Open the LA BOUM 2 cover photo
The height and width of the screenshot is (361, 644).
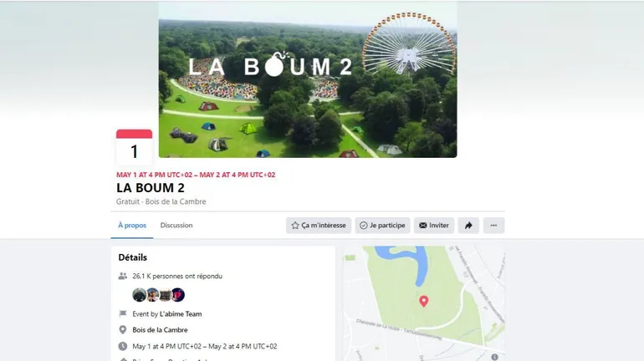click(x=308, y=79)
